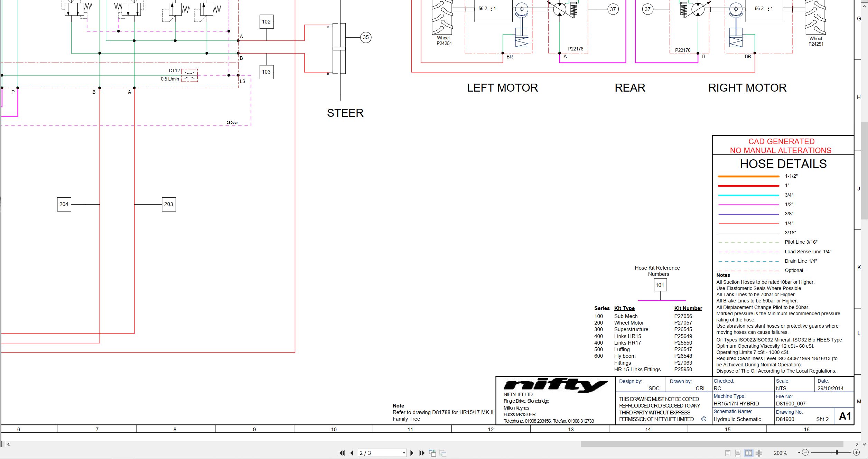Click the A1 sheet size label

[x=845, y=416]
